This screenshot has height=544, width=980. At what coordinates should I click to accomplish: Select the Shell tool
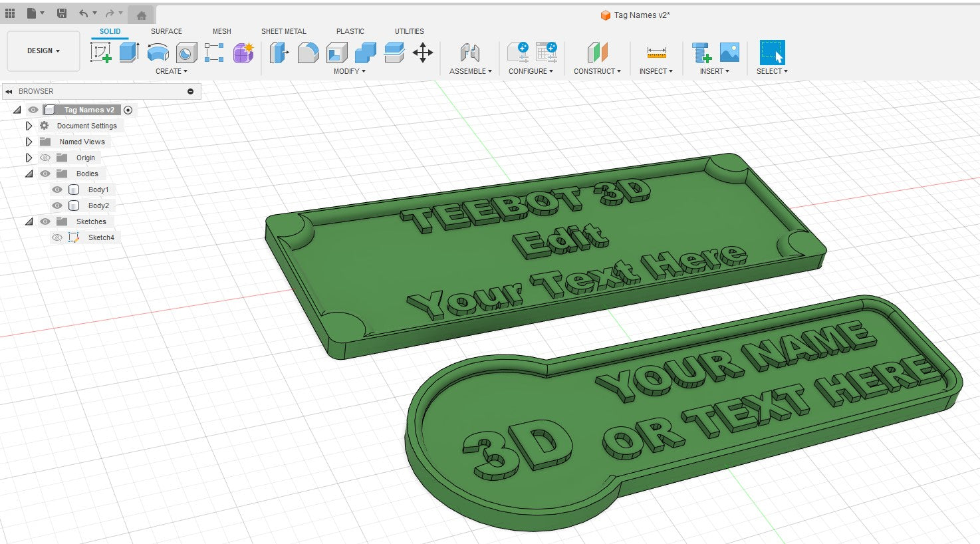336,53
